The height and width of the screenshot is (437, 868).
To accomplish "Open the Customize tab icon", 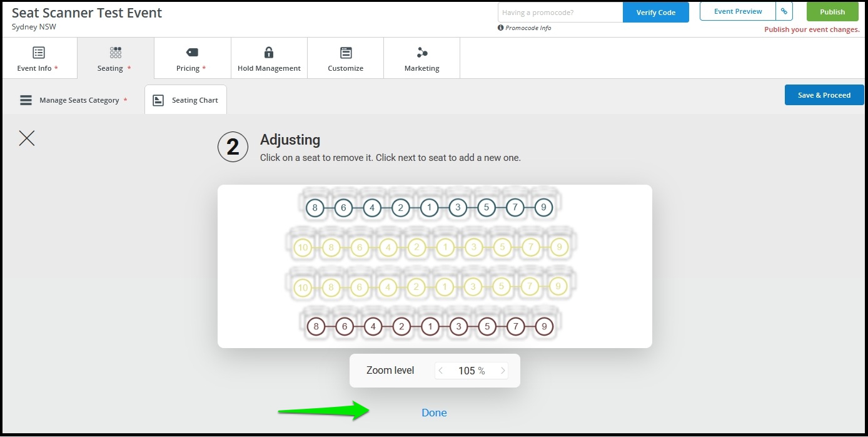I will pyautogui.click(x=346, y=53).
